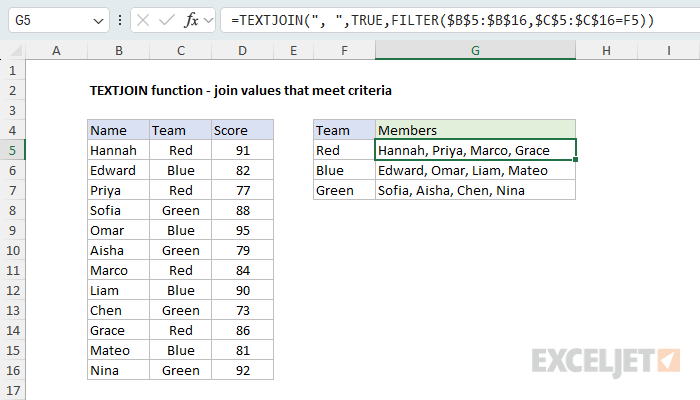Click the Name Box showing G5
700x400 pixels.
coord(58,20)
